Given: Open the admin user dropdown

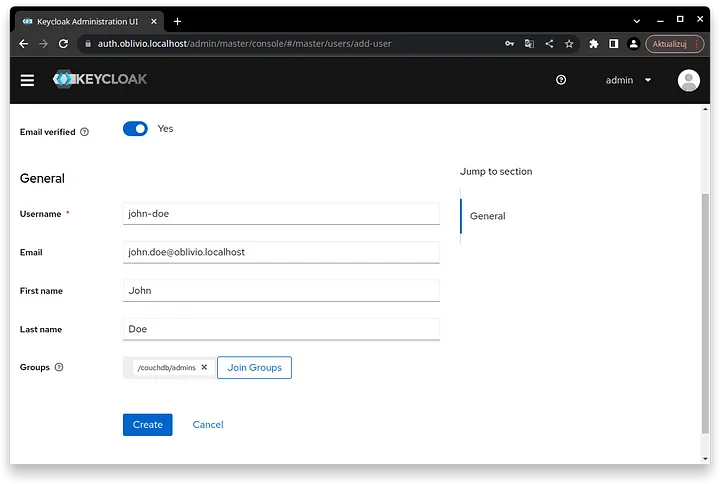Looking at the screenshot, I should click(628, 80).
